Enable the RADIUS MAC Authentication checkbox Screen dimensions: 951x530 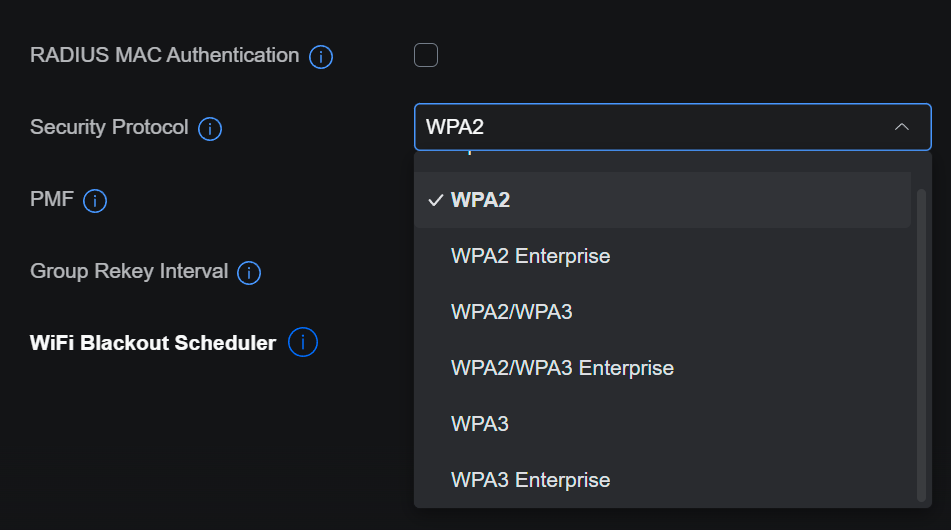pyautogui.click(x=426, y=55)
